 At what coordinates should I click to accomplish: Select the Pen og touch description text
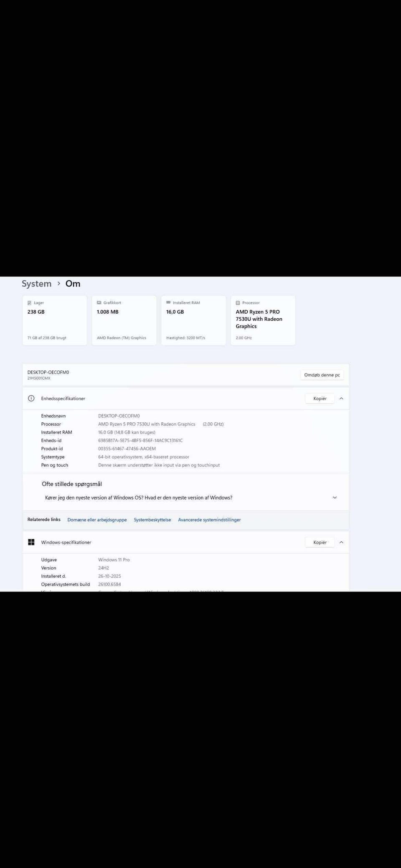[159, 465]
